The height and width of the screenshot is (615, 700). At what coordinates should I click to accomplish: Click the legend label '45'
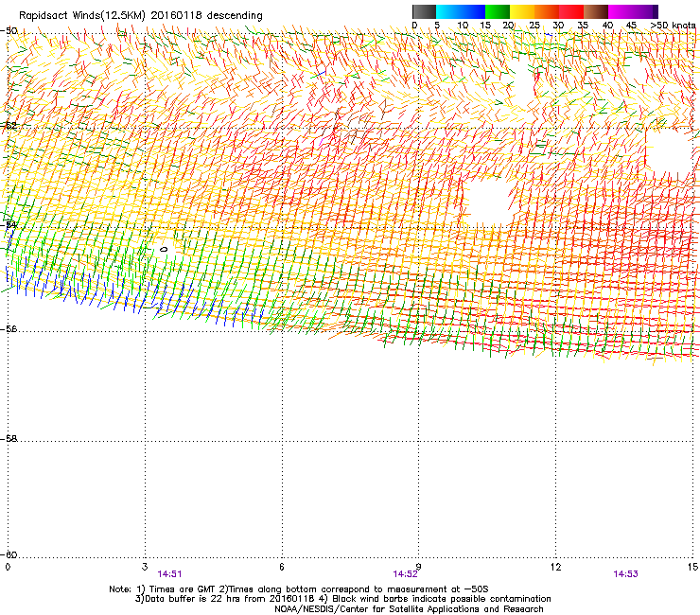[x=631, y=26]
